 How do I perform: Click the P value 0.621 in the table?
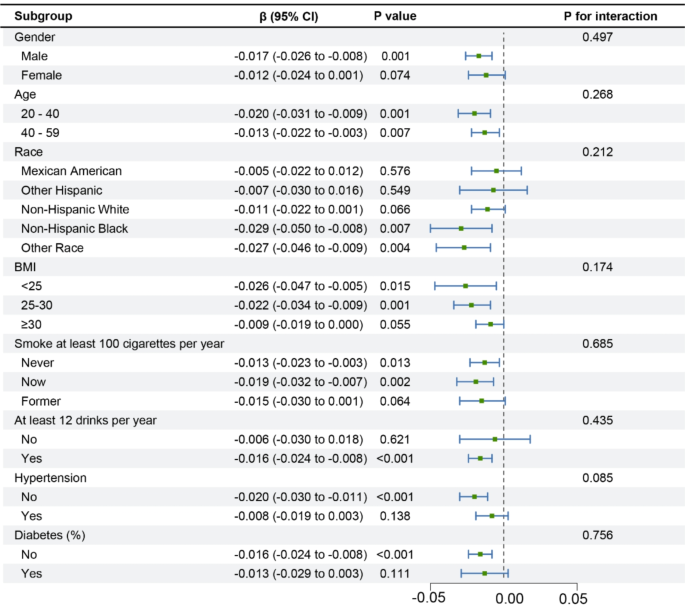click(397, 439)
